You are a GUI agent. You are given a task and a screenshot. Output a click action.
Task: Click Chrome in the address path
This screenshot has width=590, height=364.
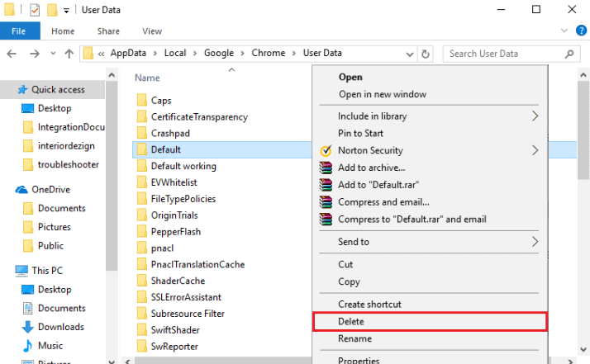coord(269,53)
